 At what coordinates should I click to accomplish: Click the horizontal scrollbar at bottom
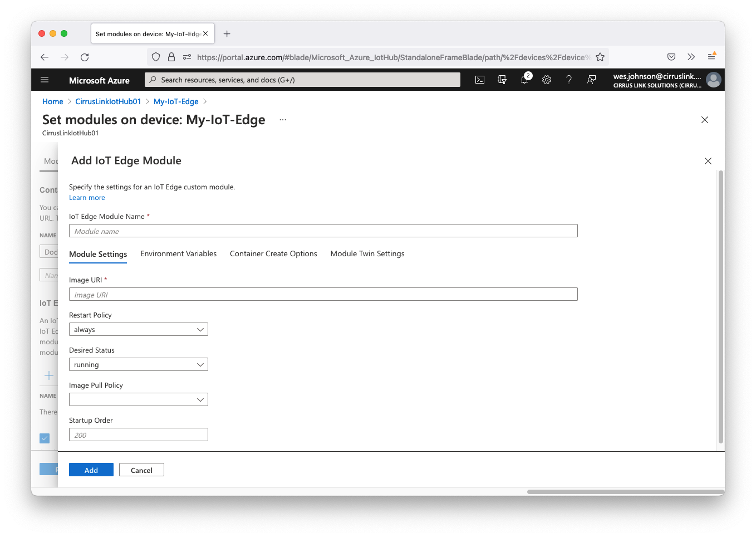625,492
